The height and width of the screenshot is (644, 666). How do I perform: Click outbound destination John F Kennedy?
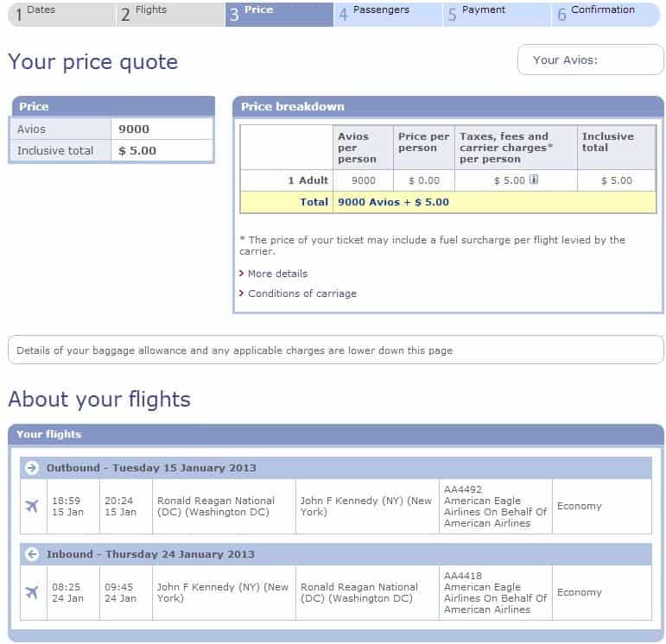(366, 506)
